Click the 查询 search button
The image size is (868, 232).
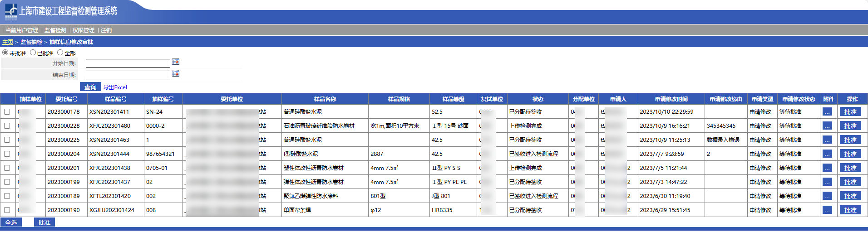(x=90, y=87)
